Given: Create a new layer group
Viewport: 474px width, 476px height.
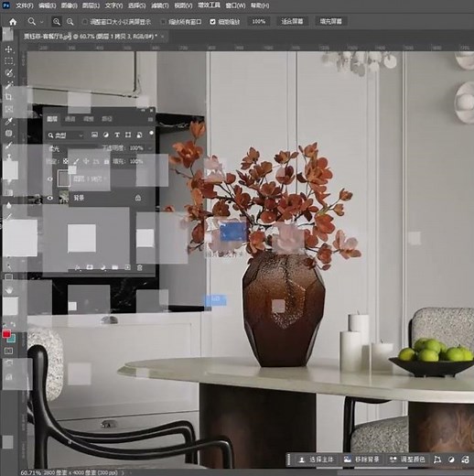Looking at the screenshot, I should pyautogui.click(x=115, y=267).
